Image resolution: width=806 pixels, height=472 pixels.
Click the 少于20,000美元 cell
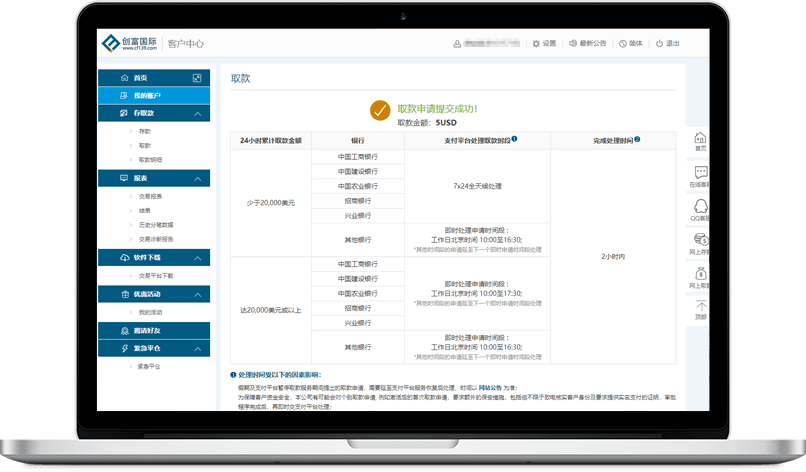pos(271,203)
